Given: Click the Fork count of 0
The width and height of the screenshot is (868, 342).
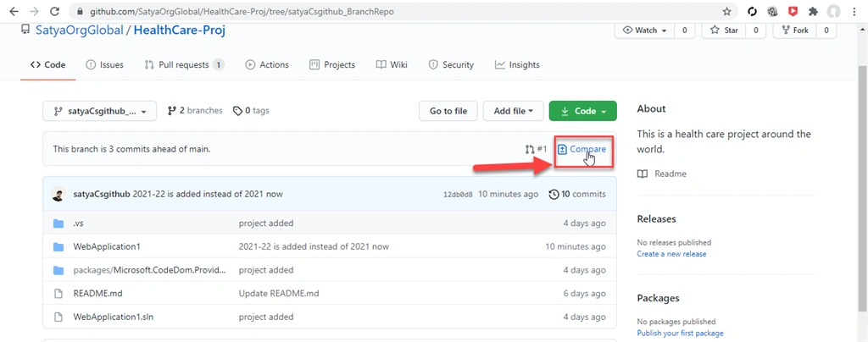Looking at the screenshot, I should (826, 30).
